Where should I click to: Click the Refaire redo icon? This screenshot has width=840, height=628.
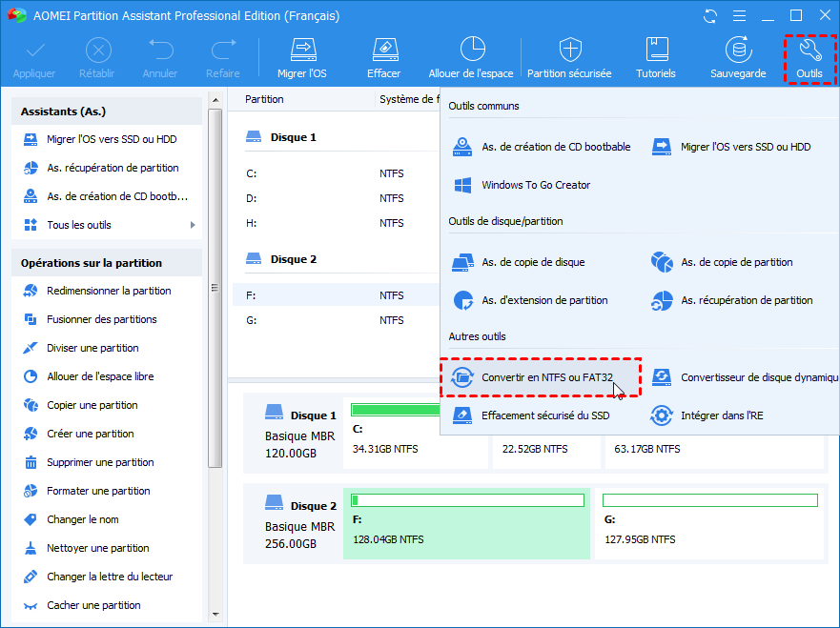[223, 50]
